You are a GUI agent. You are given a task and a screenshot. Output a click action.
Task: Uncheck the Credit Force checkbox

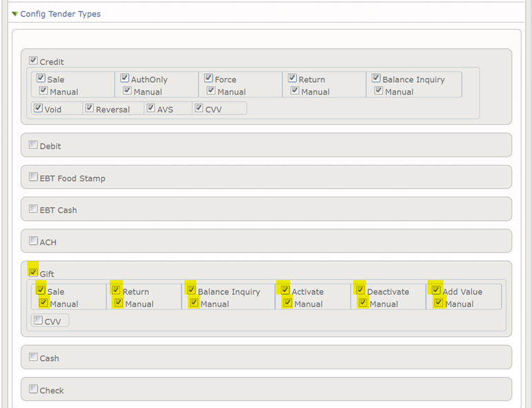[208, 79]
